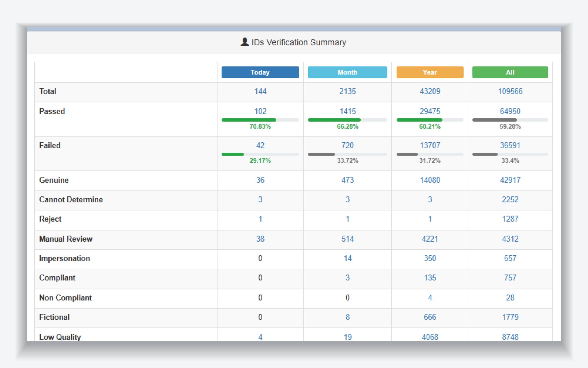Open Manual Review count 4221 for Year

(430, 239)
